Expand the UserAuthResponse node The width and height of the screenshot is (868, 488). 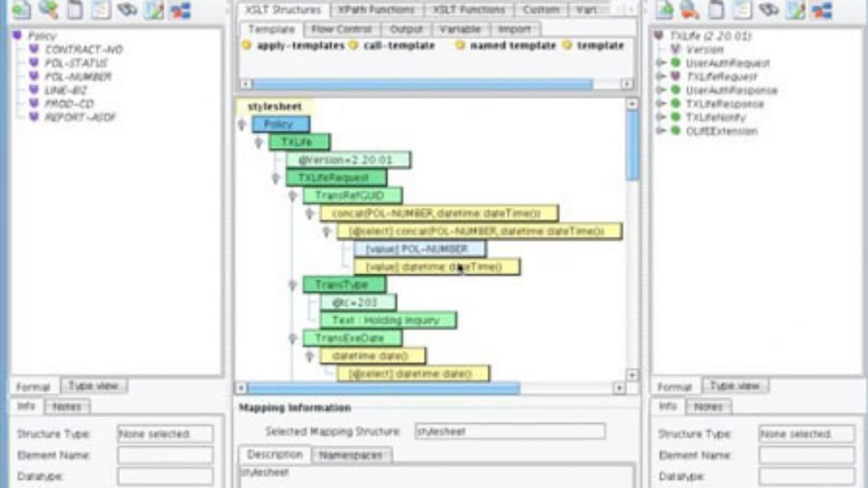click(x=659, y=90)
